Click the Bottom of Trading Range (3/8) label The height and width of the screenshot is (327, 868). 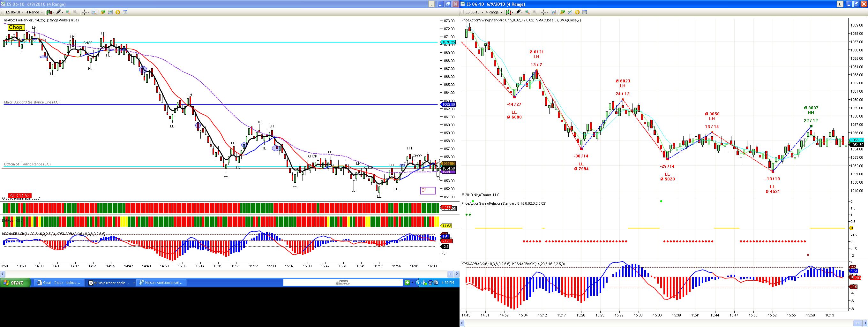pos(27,164)
